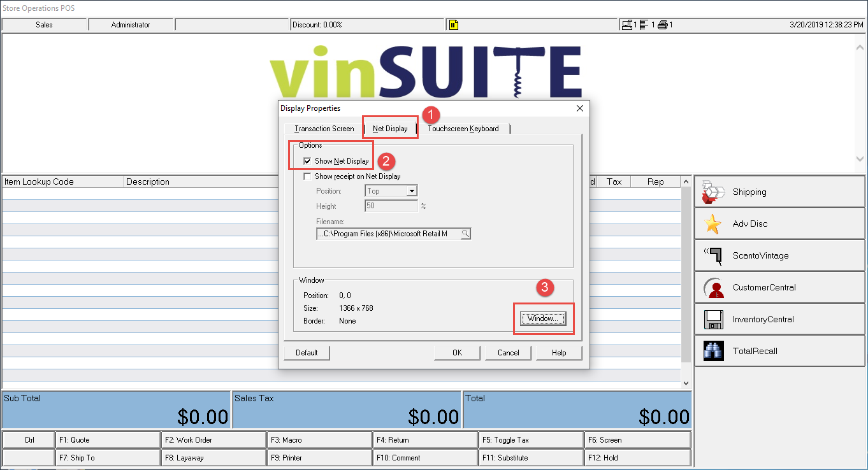Click the Sub Total panel
Screen dimensions: 868x470
click(x=115, y=410)
